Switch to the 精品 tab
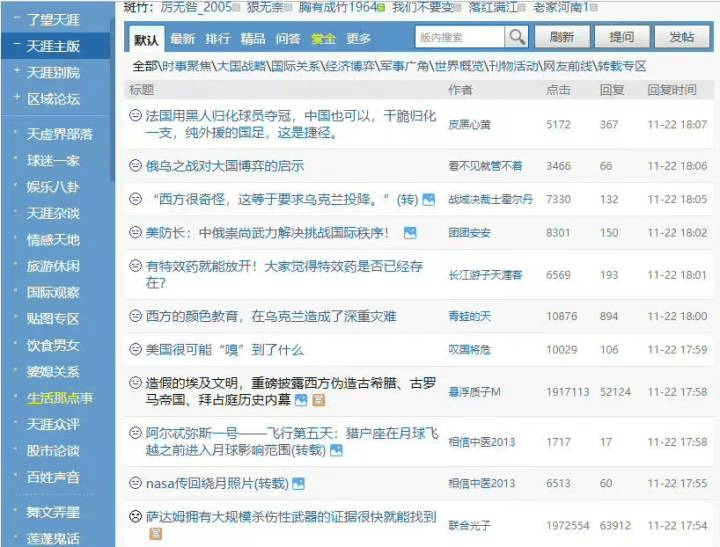This screenshot has width=720, height=547. point(253,39)
